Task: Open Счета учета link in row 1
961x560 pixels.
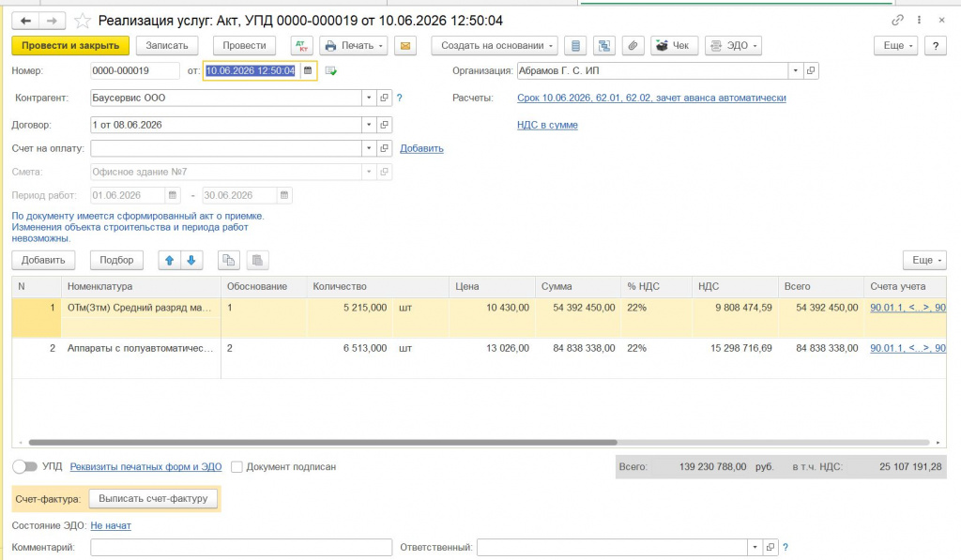Action: pos(908,308)
